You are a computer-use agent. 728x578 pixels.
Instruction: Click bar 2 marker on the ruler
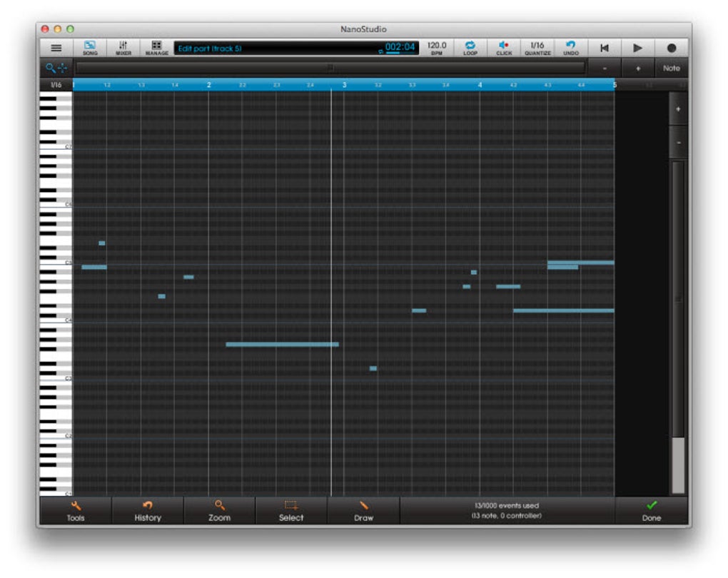209,85
